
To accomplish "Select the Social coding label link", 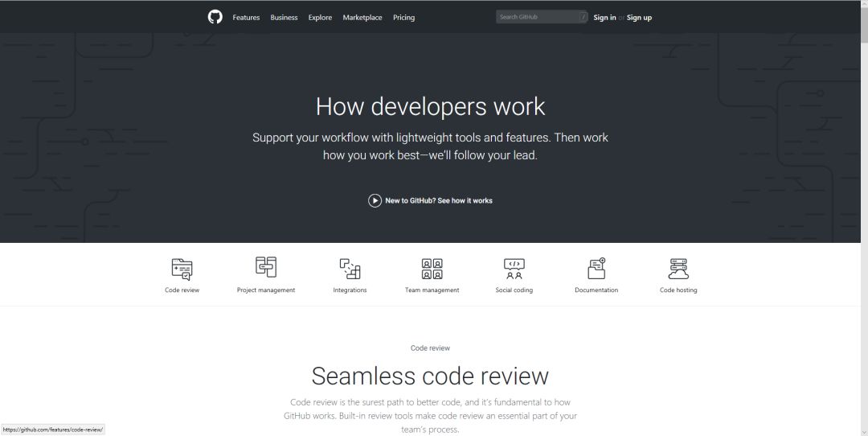I will click(x=514, y=290).
